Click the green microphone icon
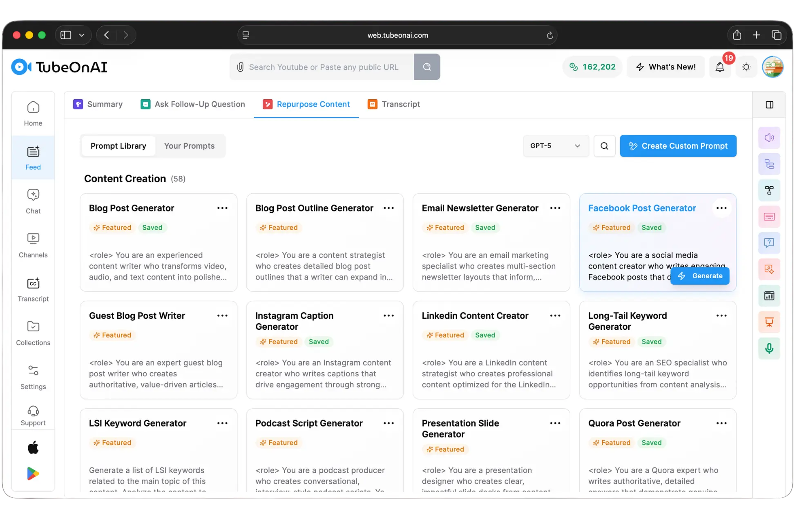 (769, 349)
